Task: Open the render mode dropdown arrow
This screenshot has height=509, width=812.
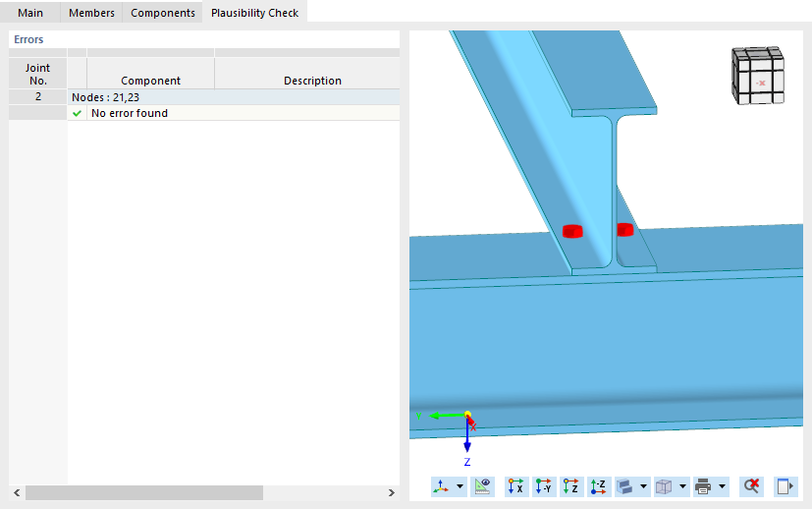Action: [x=644, y=486]
